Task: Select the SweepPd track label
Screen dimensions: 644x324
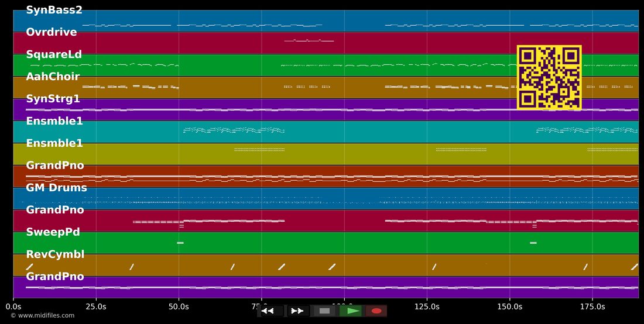Action: 53,232
